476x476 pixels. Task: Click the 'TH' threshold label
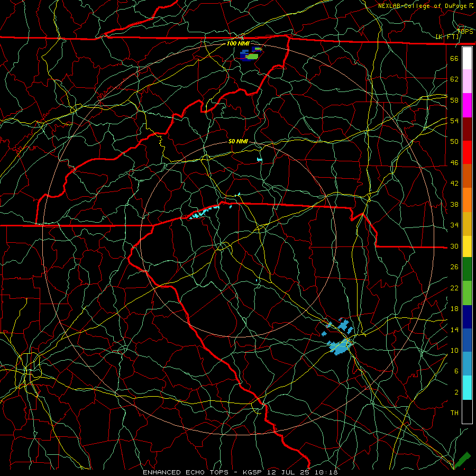point(454,413)
